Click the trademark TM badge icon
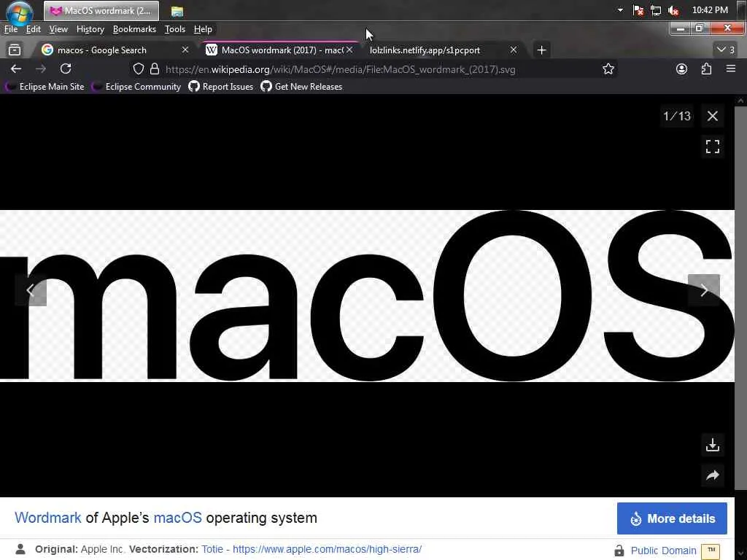This screenshot has height=560, width=747. click(711, 551)
